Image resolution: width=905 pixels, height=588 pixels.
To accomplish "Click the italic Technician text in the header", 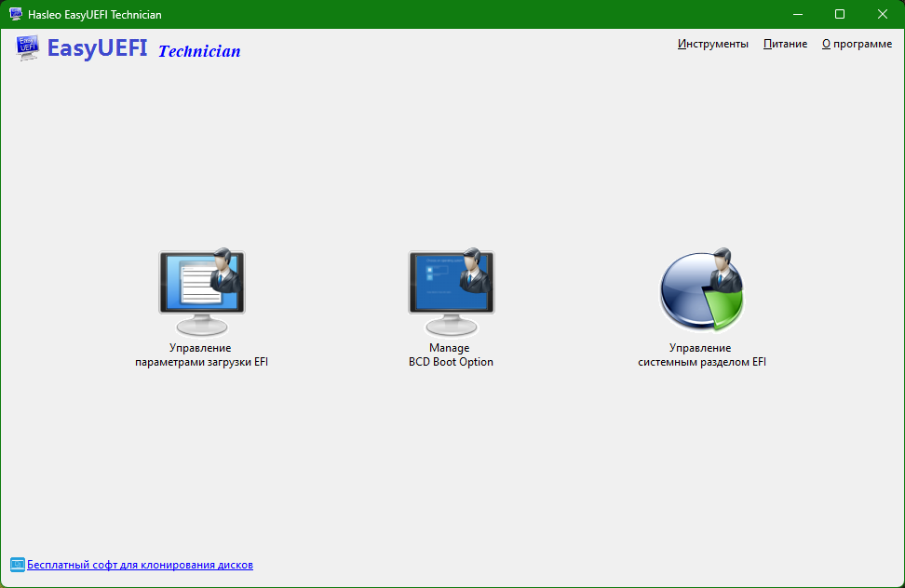I will (x=199, y=51).
